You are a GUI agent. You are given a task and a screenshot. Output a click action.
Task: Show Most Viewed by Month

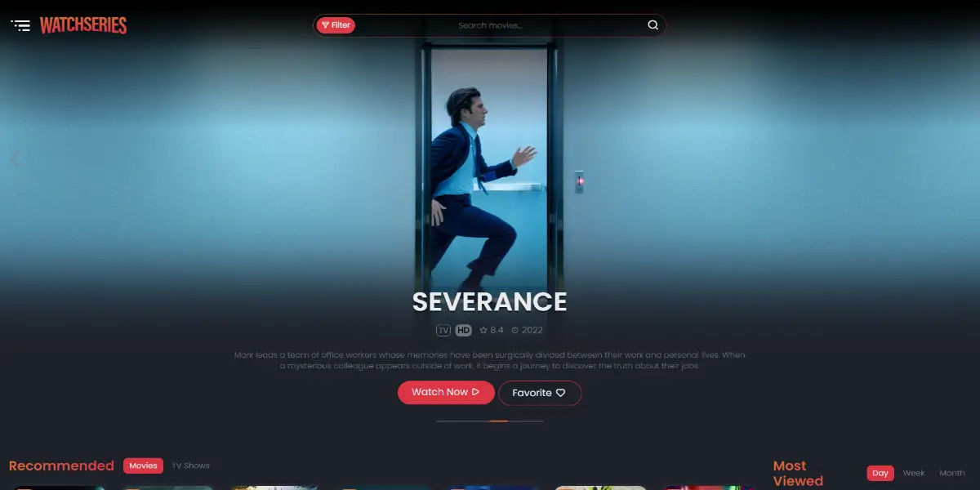(x=951, y=473)
